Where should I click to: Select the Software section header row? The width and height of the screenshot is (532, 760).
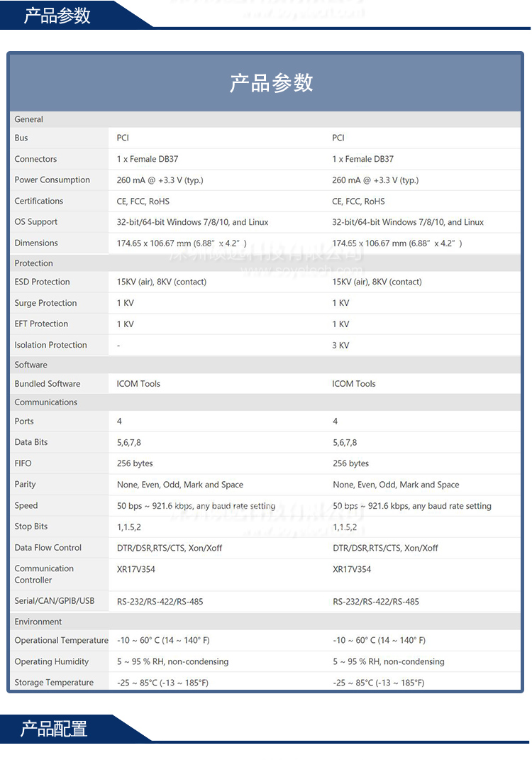coord(31,365)
